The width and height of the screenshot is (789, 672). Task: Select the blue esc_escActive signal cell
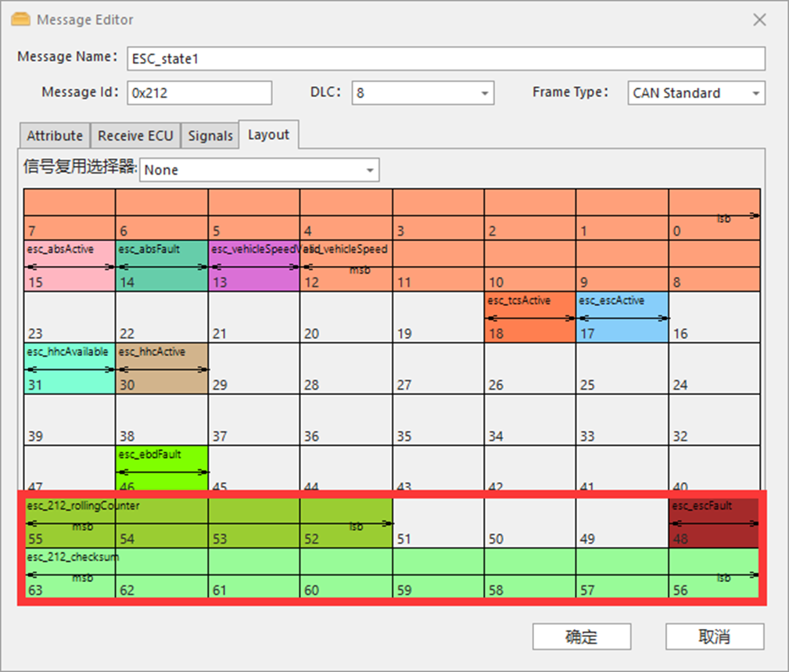622,317
